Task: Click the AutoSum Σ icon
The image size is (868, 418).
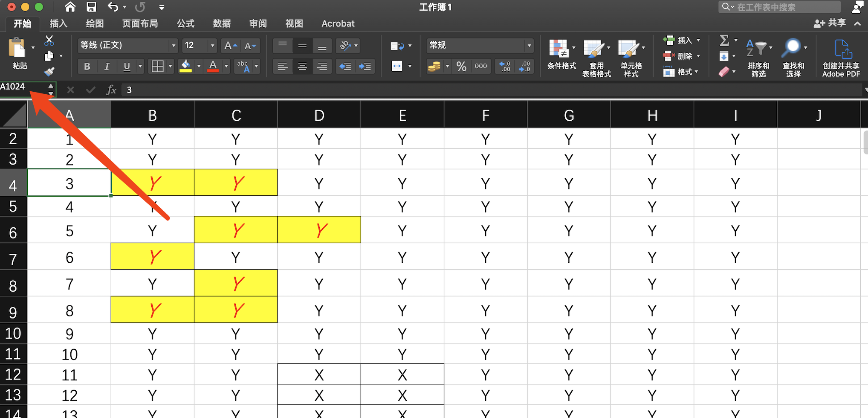Action: tap(724, 40)
